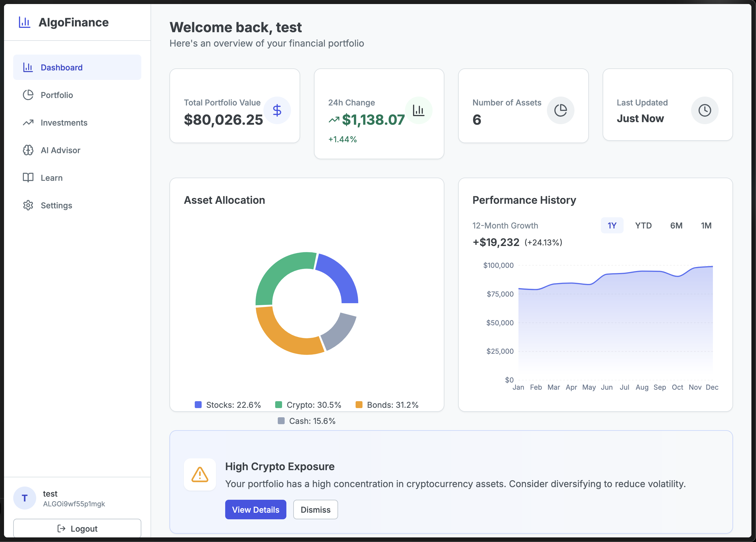756x542 pixels.
Task: Open the Learn section
Action: pos(51,178)
